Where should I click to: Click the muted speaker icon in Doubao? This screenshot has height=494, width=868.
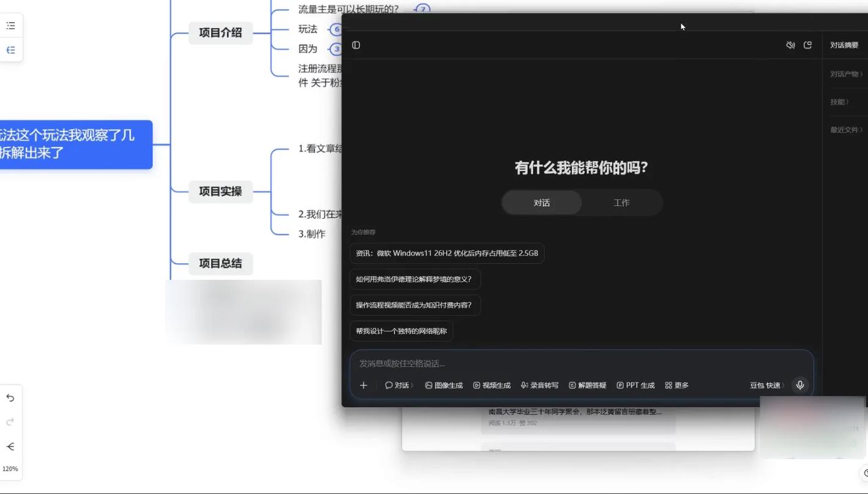coord(790,45)
